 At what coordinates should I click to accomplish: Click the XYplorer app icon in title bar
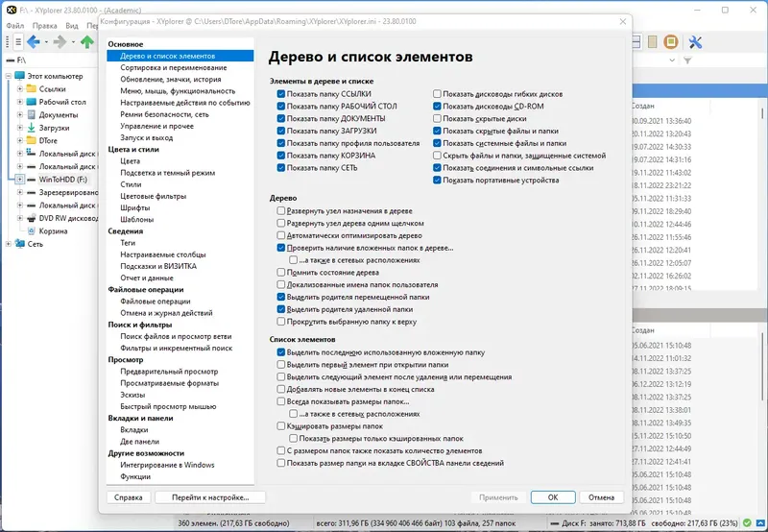11,10
